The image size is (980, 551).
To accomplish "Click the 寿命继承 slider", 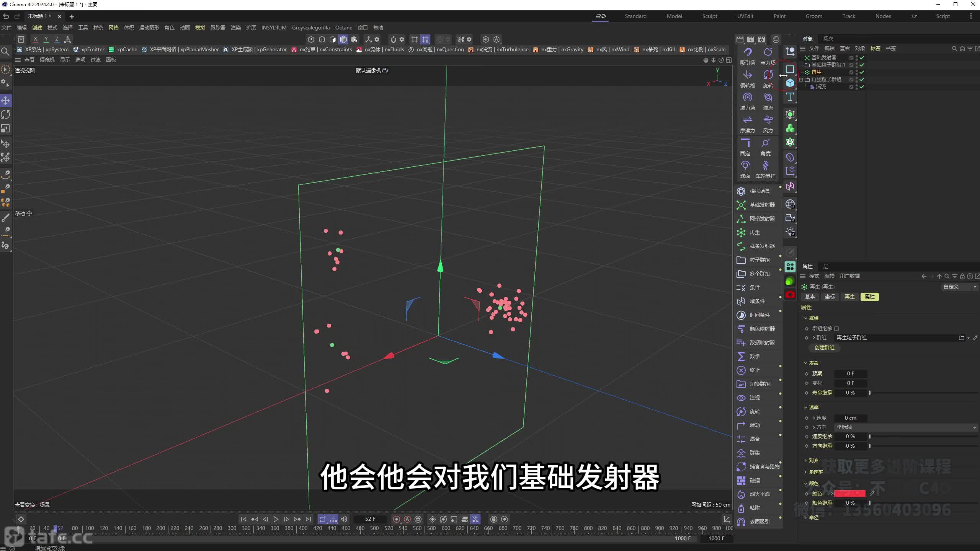I will click(x=923, y=393).
